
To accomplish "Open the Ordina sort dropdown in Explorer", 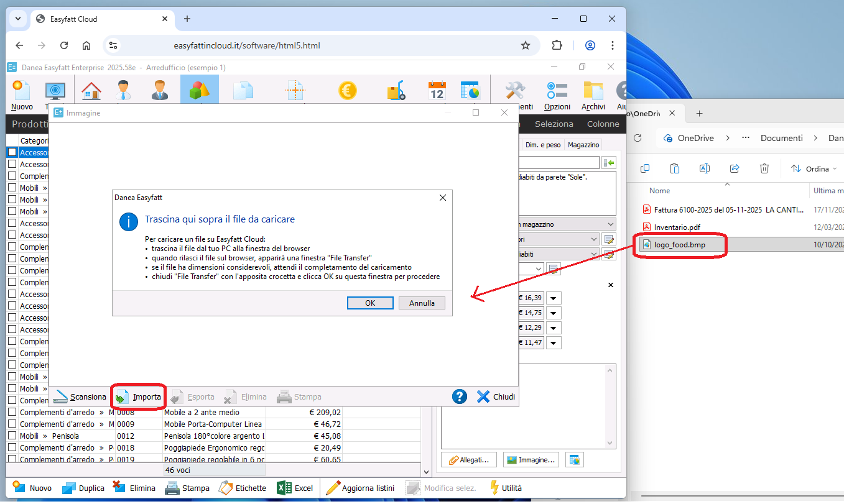I will [814, 168].
